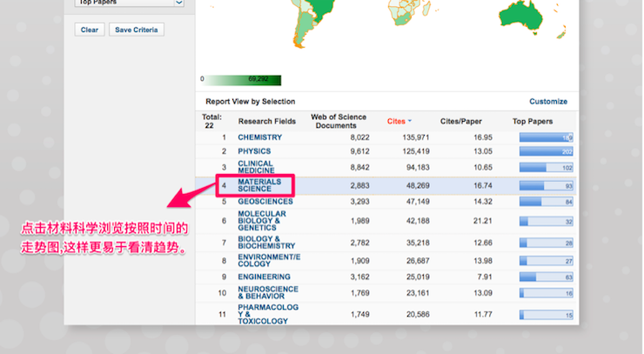The image size is (644, 354).
Task: Click Materials Science cites value 48,269
Action: (418, 185)
